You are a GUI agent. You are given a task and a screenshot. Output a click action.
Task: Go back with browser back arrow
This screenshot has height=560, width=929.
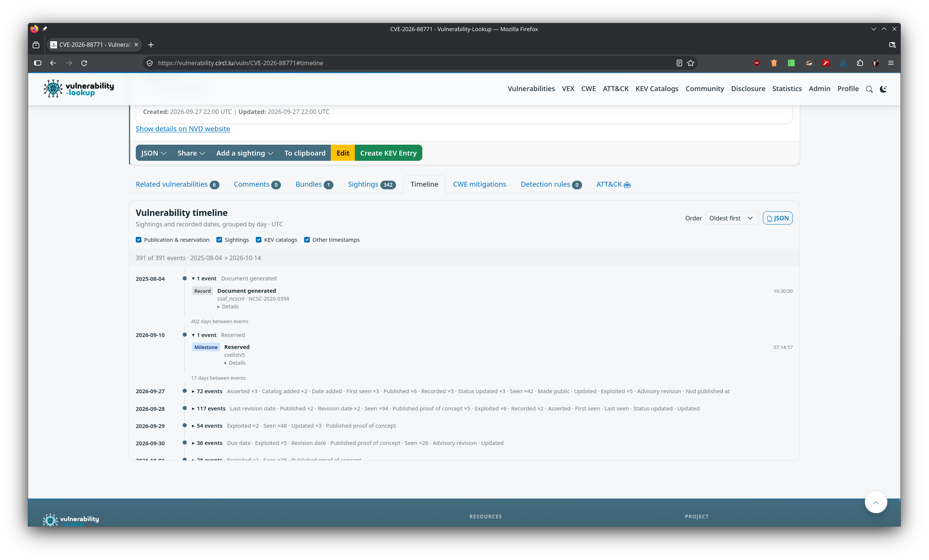pos(53,63)
